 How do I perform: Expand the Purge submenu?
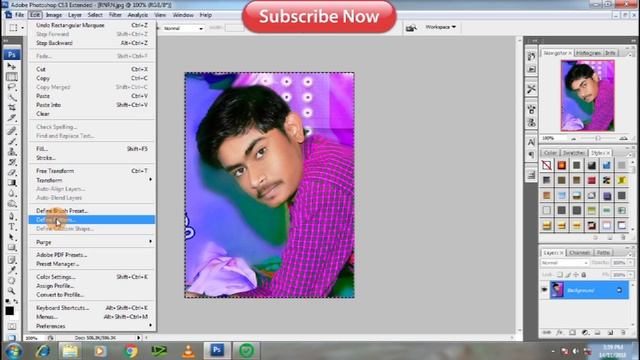pyautogui.click(x=92, y=242)
